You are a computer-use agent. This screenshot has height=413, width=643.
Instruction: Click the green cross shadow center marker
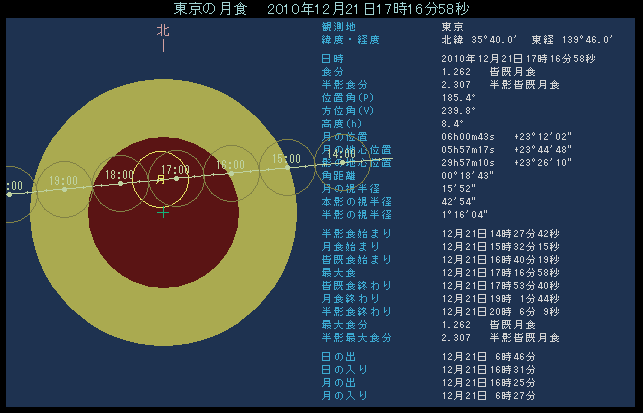(163, 212)
